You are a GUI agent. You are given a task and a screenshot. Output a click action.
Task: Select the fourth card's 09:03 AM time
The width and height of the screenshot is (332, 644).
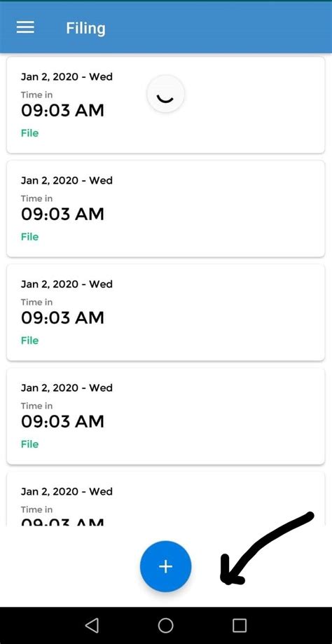62,421
